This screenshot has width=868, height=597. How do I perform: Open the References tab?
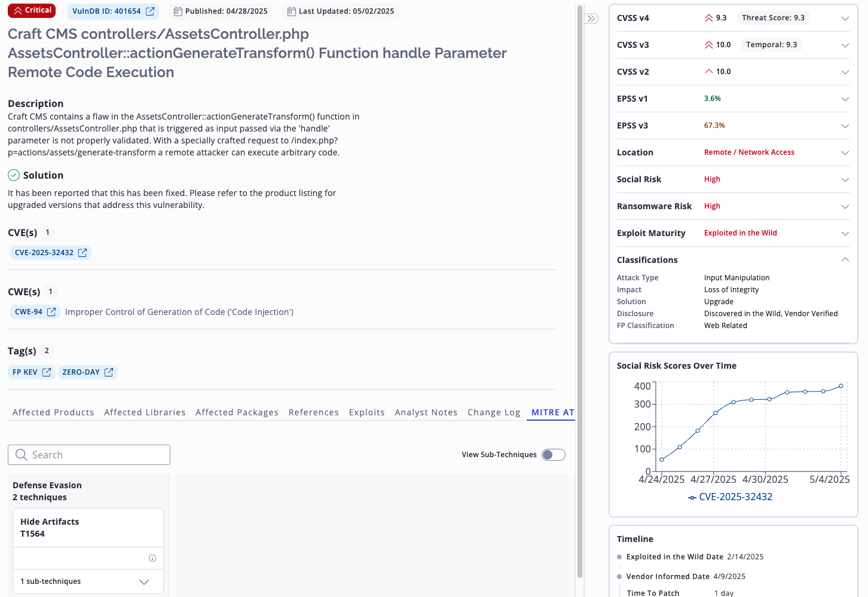[x=314, y=412]
